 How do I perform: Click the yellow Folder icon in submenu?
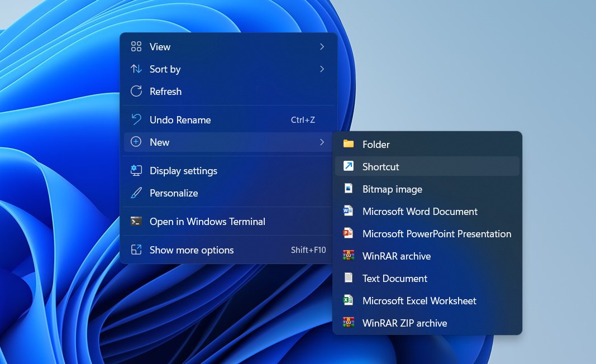pyautogui.click(x=349, y=144)
